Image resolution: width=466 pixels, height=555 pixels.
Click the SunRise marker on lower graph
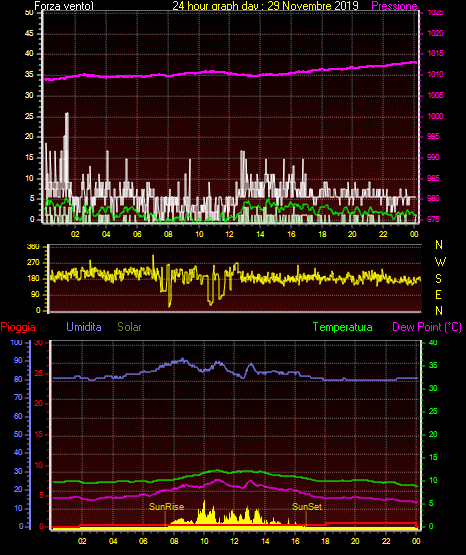[166, 507]
